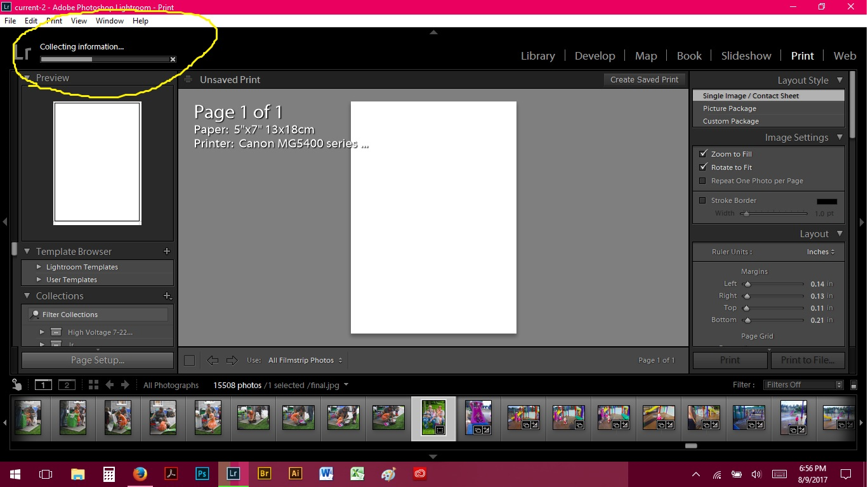Screen dimensions: 868x487
Task: Change Ruler Units from Inches
Action: pyautogui.click(x=820, y=252)
